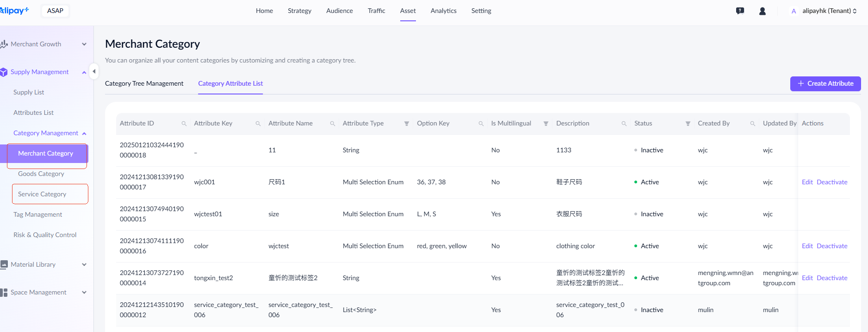The image size is (868, 332).
Task: Click the search icon in Created By column
Action: pos(753,124)
